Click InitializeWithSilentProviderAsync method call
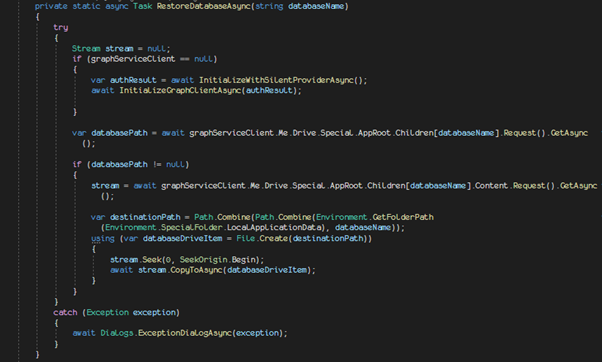This screenshot has height=362, width=602. [x=276, y=80]
